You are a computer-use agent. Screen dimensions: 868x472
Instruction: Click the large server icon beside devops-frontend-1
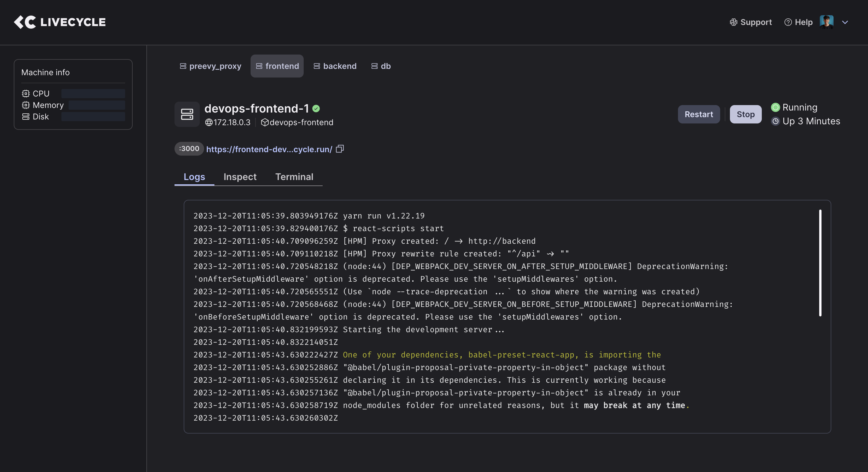(x=187, y=114)
